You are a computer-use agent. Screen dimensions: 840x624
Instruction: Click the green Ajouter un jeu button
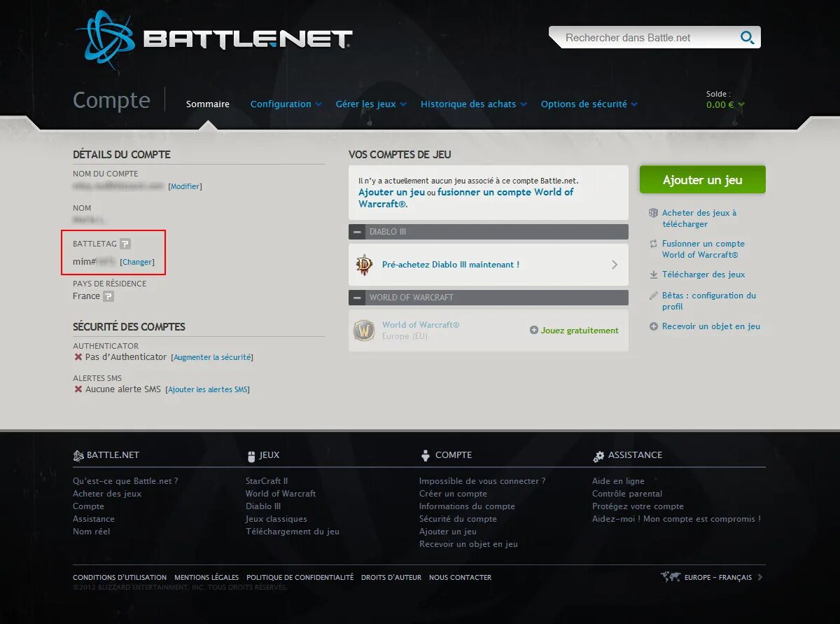pos(702,179)
